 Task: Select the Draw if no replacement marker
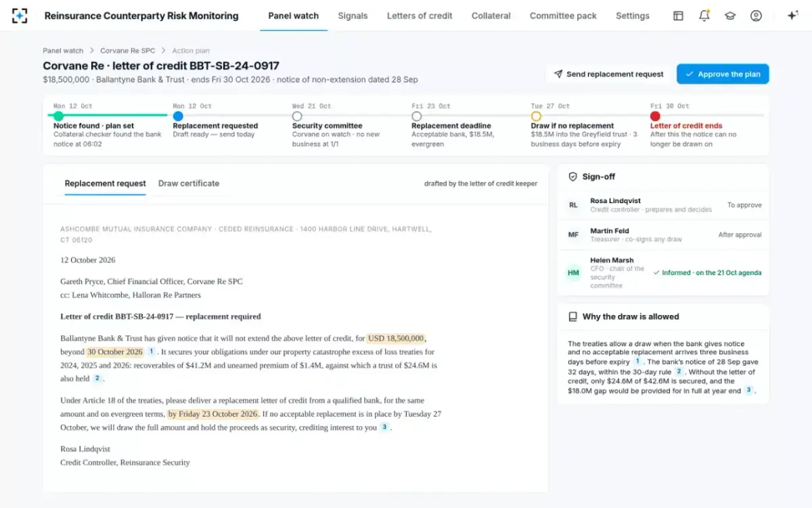pos(536,117)
